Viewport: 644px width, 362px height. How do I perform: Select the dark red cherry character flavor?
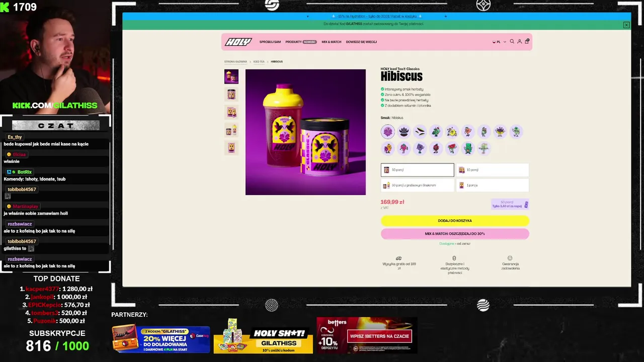(x=436, y=148)
